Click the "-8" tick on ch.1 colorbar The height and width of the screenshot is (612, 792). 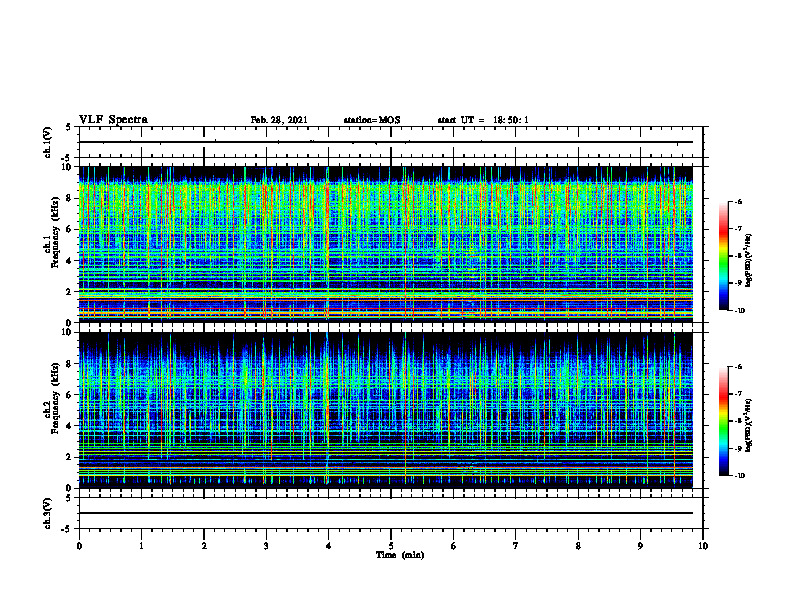click(x=738, y=256)
